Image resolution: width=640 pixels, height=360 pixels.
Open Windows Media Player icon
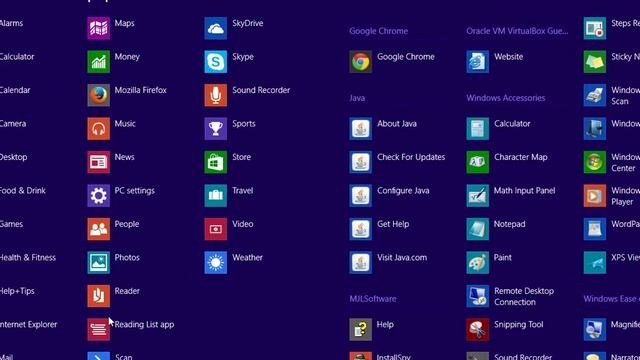[595, 196]
